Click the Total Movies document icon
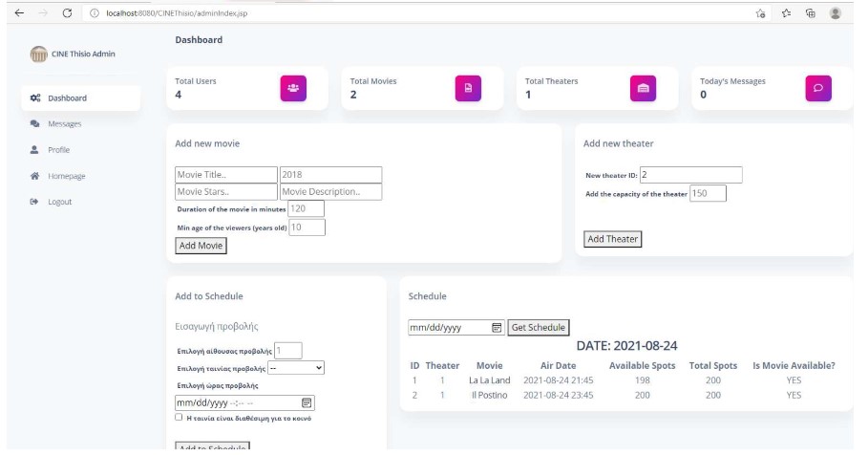Viewport: 868px width, 455px height. click(x=468, y=88)
